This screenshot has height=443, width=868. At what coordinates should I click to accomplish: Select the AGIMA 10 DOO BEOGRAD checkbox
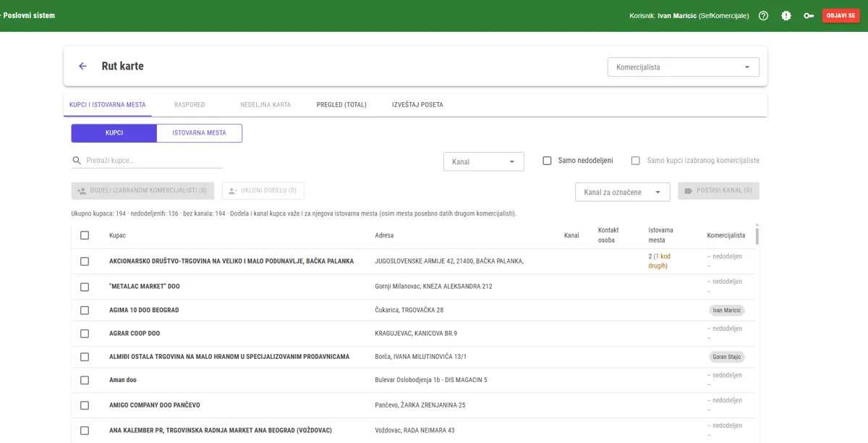(x=85, y=310)
